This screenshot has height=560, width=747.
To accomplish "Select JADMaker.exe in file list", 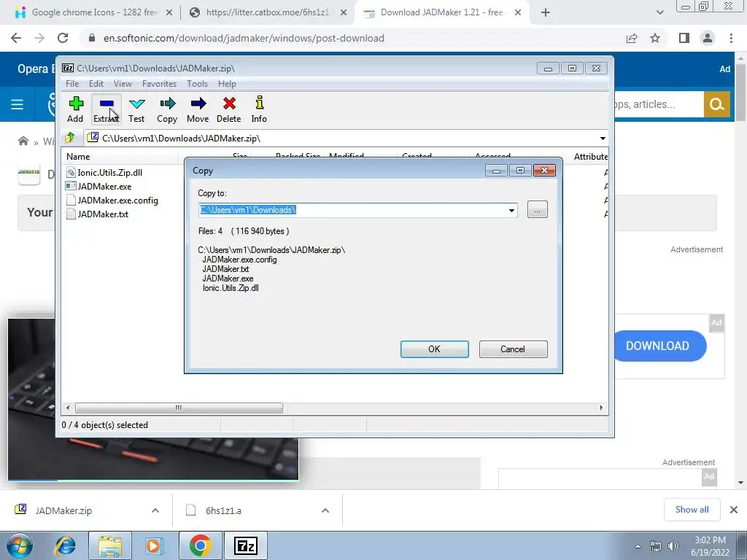I will pos(104,186).
